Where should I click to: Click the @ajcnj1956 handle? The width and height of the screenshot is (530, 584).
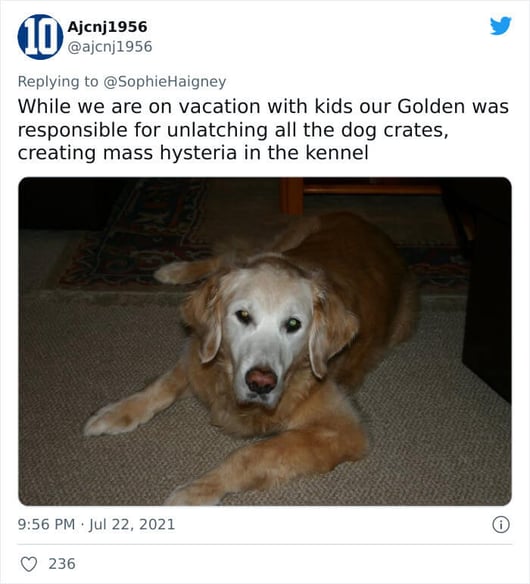tap(110, 47)
